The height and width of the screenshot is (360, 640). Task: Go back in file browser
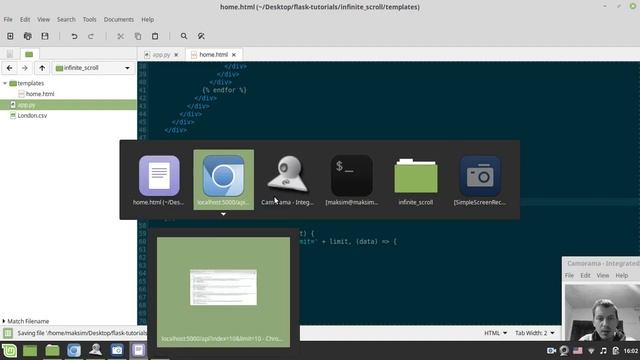tap(9, 68)
